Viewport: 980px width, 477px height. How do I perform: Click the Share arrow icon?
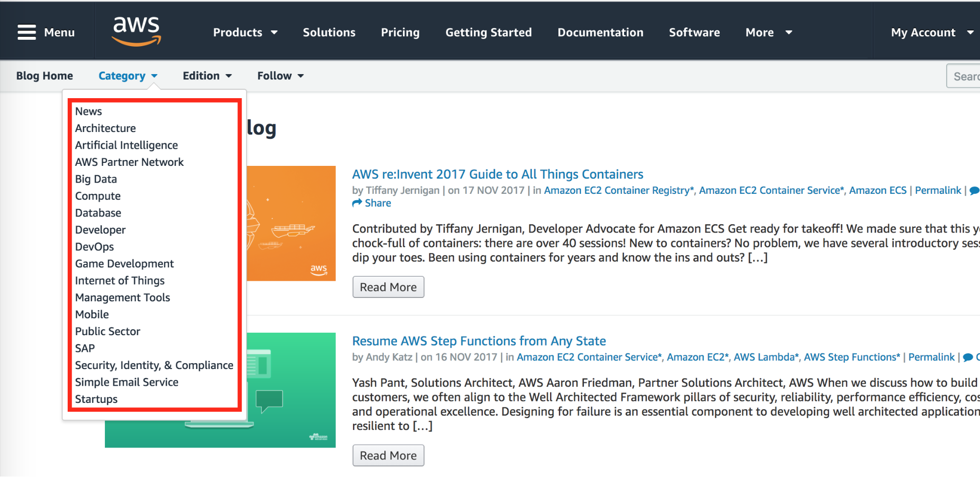357,203
